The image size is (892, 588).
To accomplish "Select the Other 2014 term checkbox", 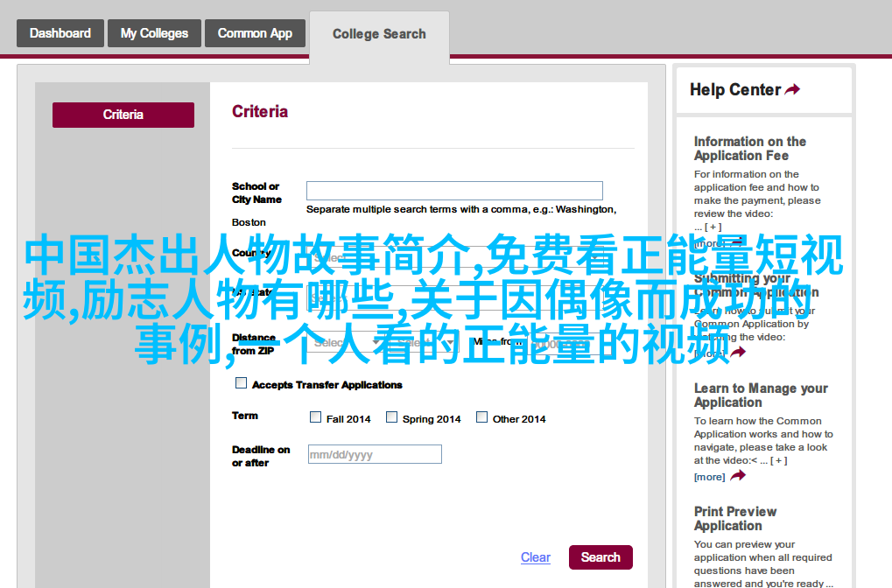I will [x=481, y=417].
